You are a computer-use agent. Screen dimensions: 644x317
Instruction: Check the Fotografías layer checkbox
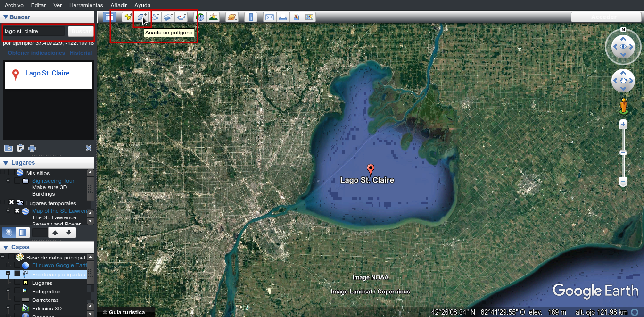[17, 292]
